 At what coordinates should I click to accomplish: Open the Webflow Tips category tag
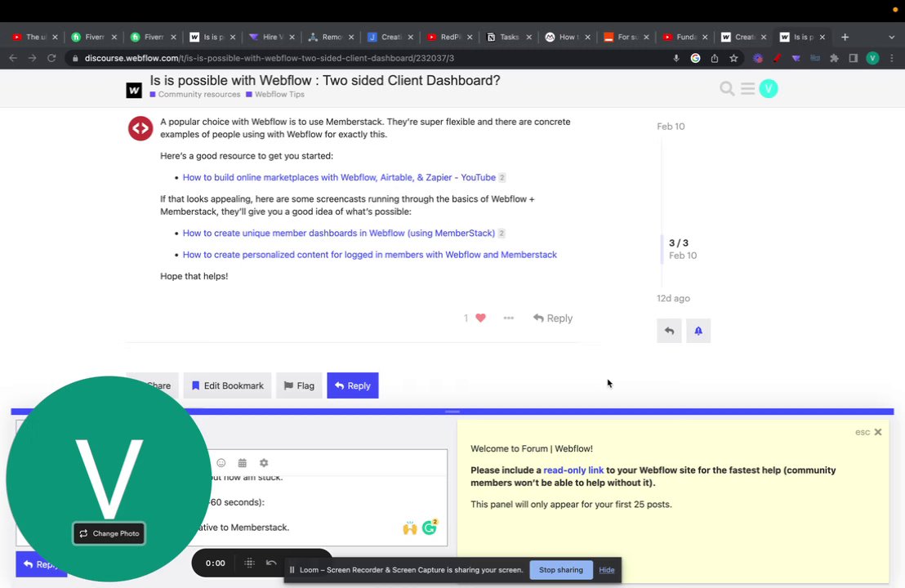[x=275, y=94]
